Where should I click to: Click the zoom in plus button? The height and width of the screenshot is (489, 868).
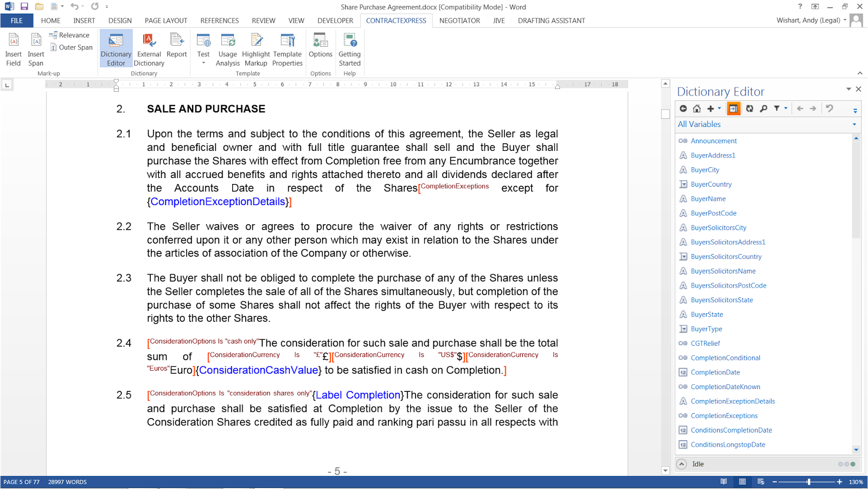point(839,482)
